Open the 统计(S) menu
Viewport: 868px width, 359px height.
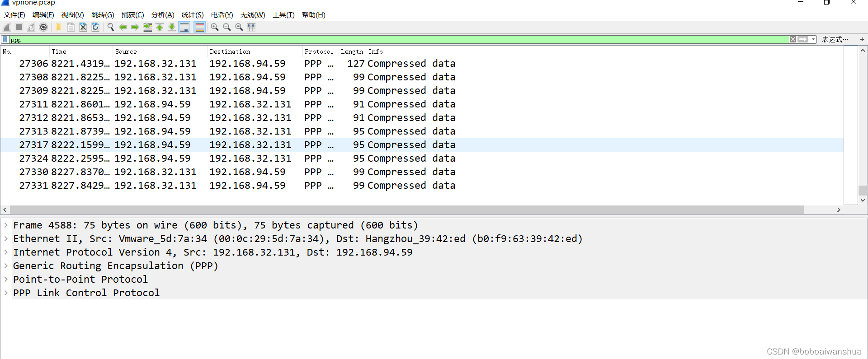193,15
